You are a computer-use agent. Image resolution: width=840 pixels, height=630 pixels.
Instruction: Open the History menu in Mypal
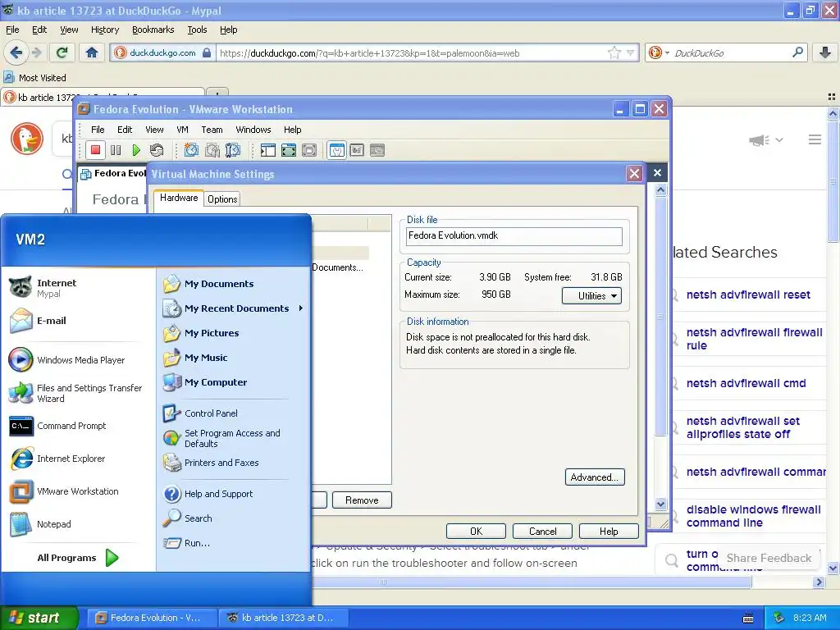[105, 30]
